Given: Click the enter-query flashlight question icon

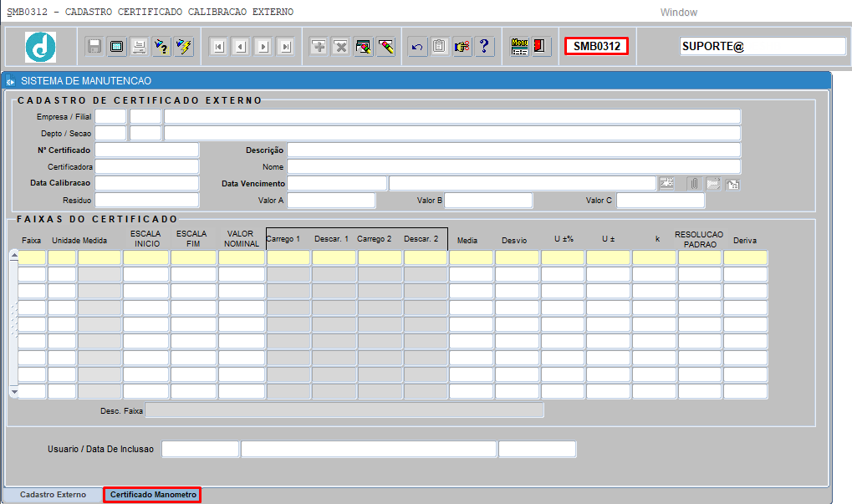Looking at the screenshot, I should pyautogui.click(x=161, y=47).
